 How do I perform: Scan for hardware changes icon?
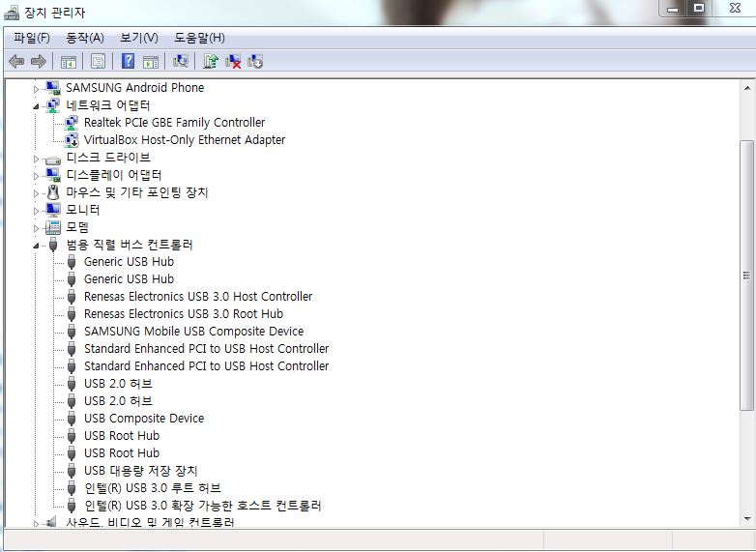181,61
